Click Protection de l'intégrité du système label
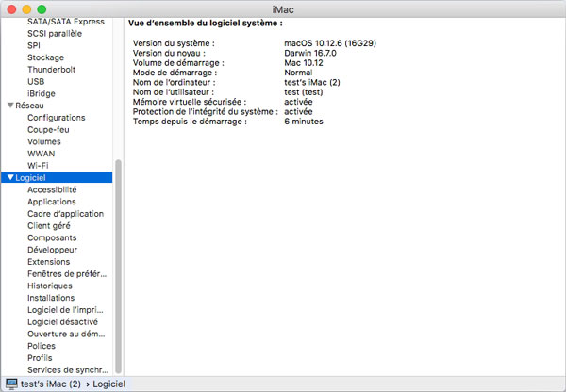Viewport: 566px width, 392px height. tap(206, 111)
